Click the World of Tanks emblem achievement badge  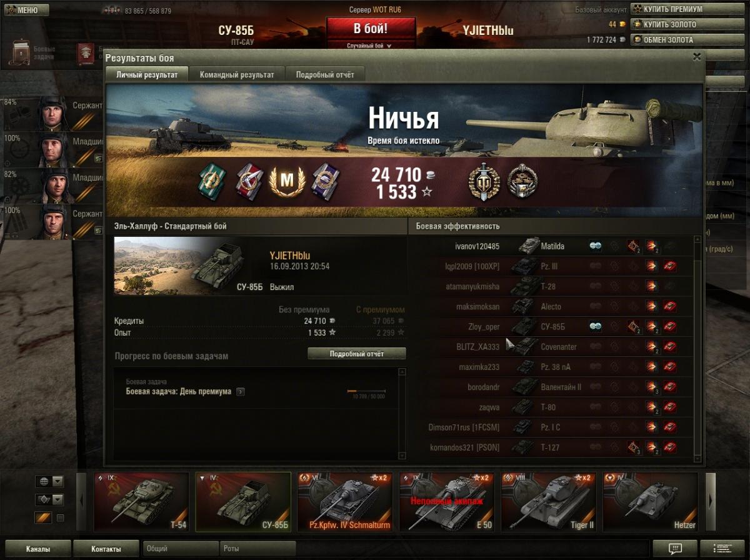pyautogui.click(x=484, y=181)
